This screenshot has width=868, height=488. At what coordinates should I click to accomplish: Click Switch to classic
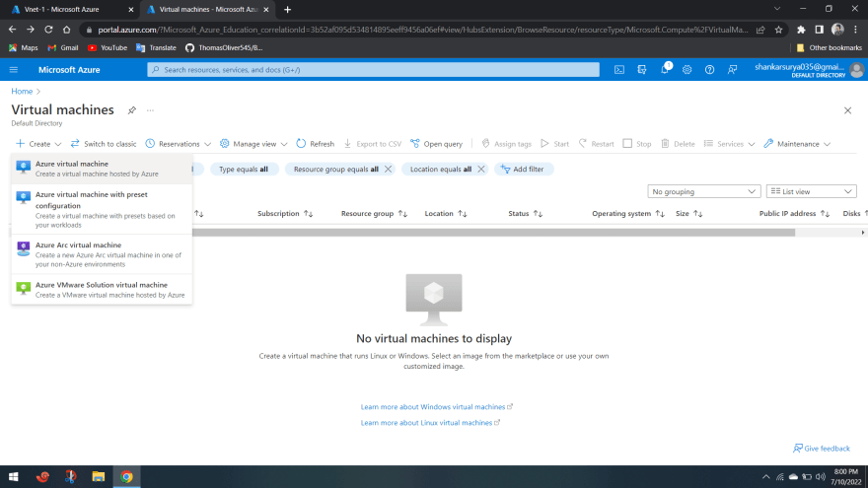point(103,144)
